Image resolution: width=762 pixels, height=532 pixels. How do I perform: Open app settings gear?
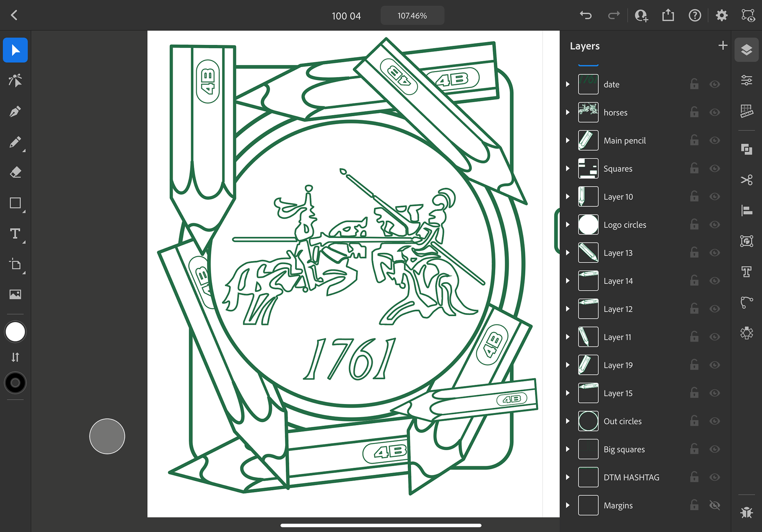point(722,15)
